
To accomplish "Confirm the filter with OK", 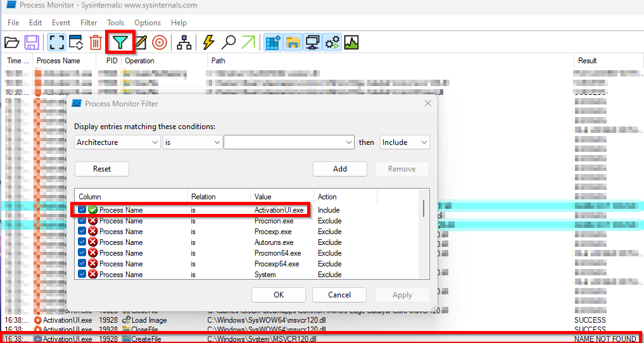I will pyautogui.click(x=279, y=294).
